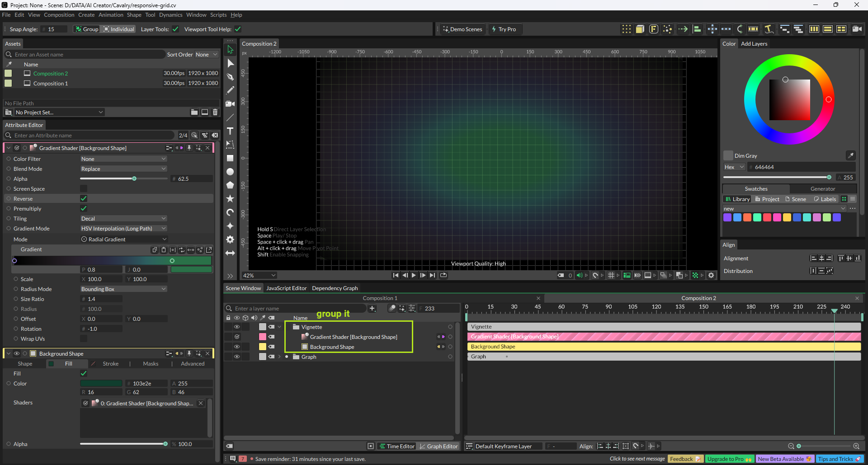Screen dimensions: 868x465
Task: Switch to the JavaScript Editor tab
Action: [x=286, y=288]
